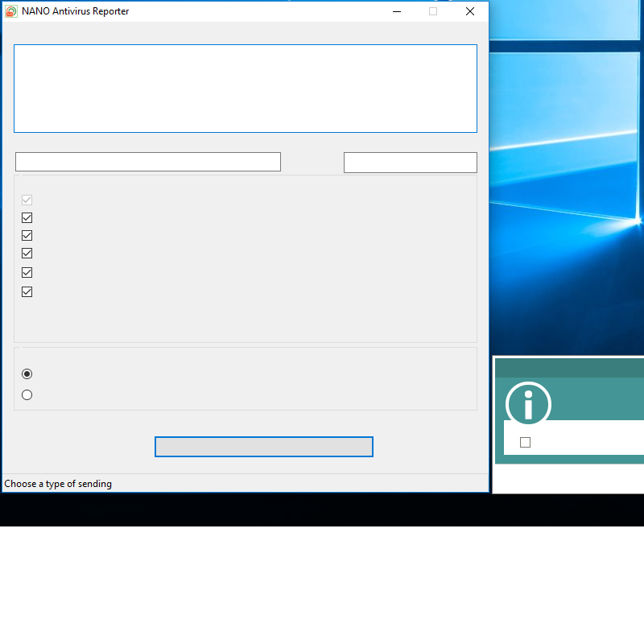This screenshot has width=644, height=644.
Task: Click the greyed-out maximize button
Action: (433, 11)
